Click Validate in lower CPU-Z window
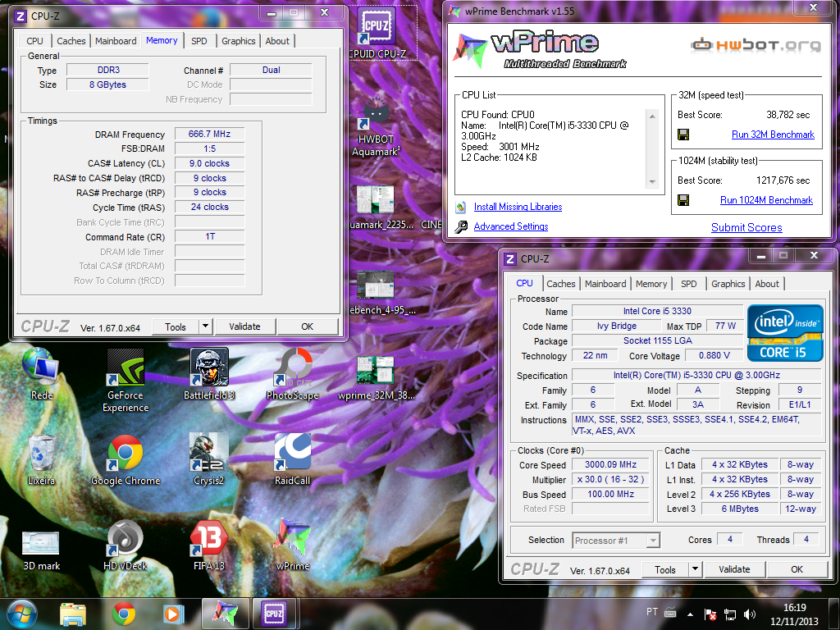Image resolution: width=840 pixels, height=630 pixels. point(734,569)
